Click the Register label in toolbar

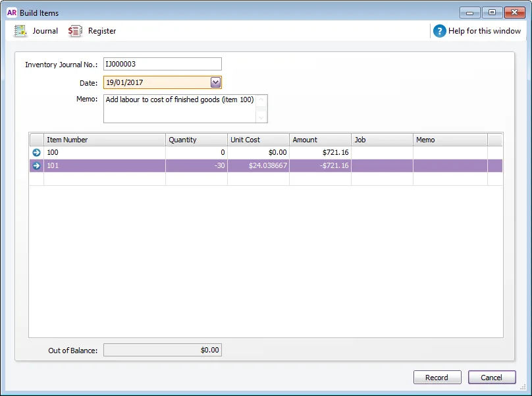click(102, 31)
